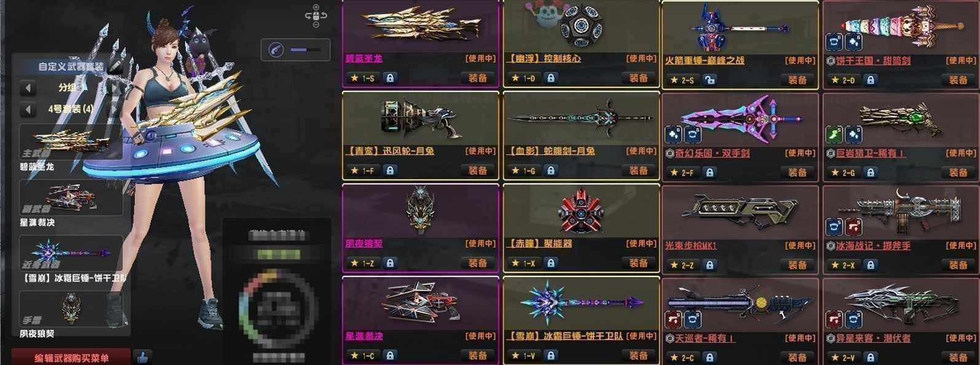Open the 光束步枪MK1 name link
980x365 pixels.
point(690,245)
